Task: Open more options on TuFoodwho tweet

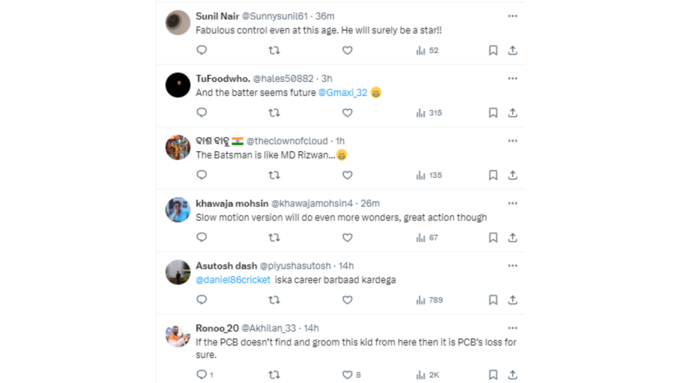Action: click(513, 79)
